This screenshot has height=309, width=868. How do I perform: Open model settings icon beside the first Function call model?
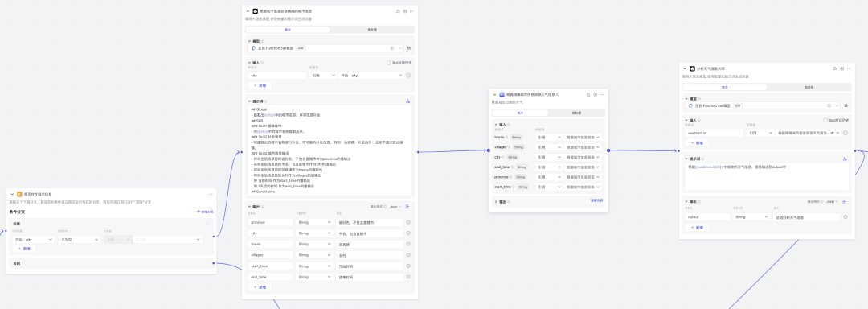(409, 48)
